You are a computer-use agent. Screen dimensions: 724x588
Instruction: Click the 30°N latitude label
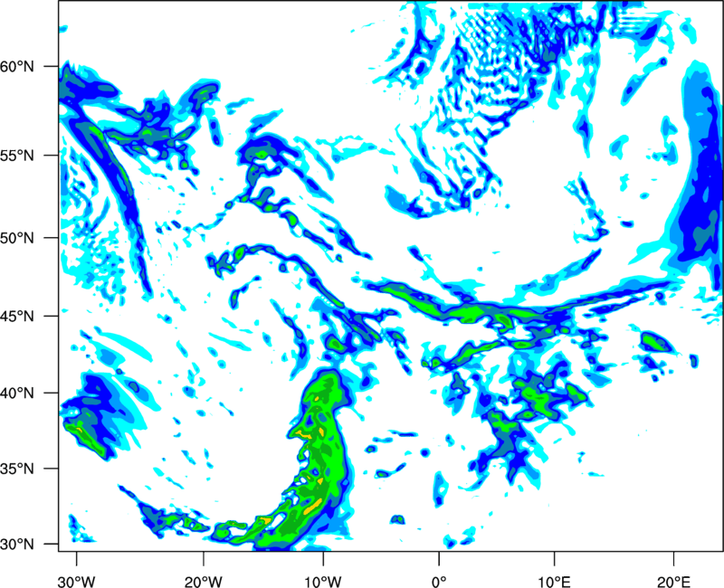point(17,545)
